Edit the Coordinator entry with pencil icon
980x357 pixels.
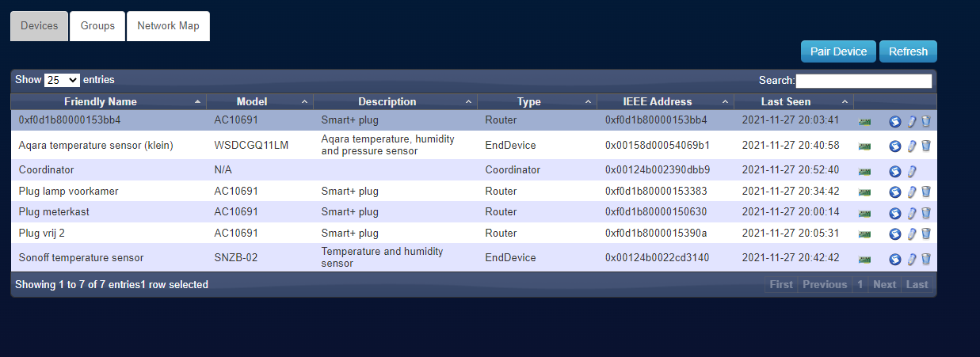[911, 171]
